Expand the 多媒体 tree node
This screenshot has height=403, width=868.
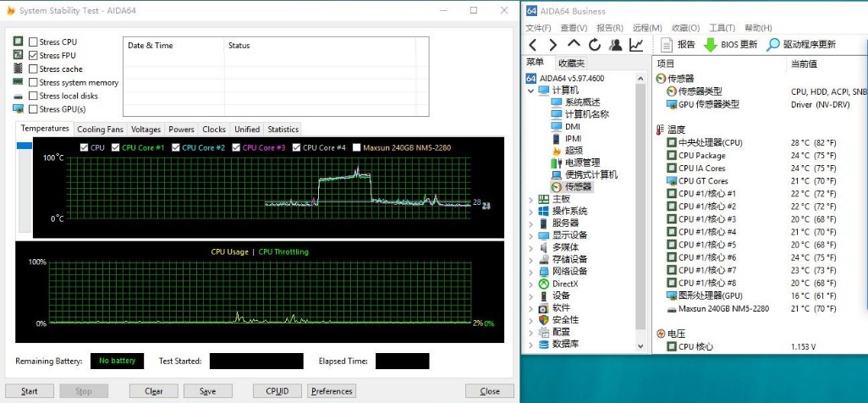(x=531, y=247)
